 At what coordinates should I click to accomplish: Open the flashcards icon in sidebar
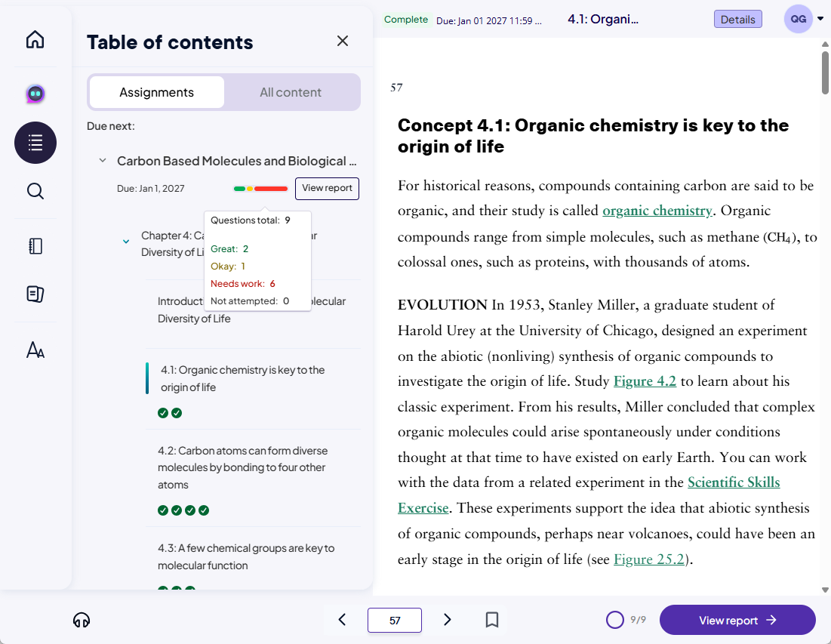[35, 294]
